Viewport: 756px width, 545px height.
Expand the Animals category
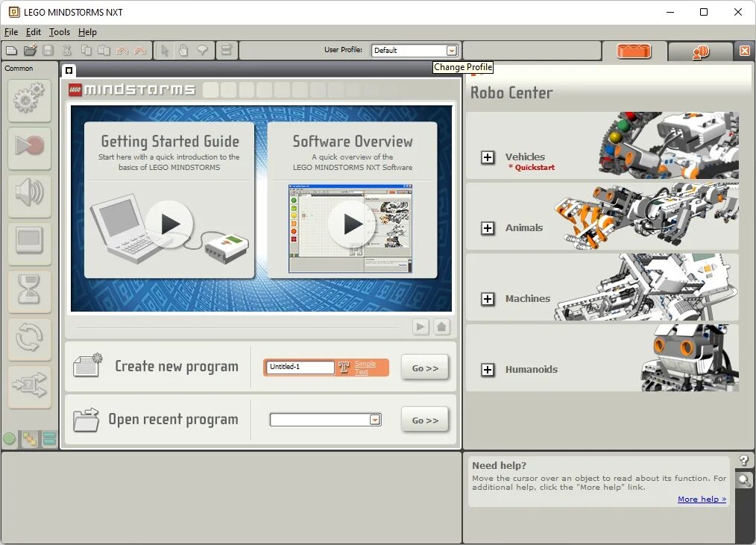(488, 228)
